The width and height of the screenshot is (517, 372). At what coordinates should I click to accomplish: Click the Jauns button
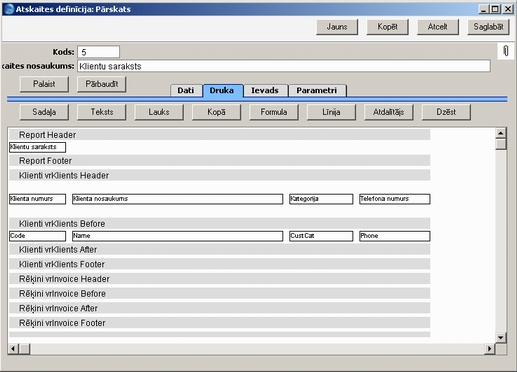[x=337, y=27]
